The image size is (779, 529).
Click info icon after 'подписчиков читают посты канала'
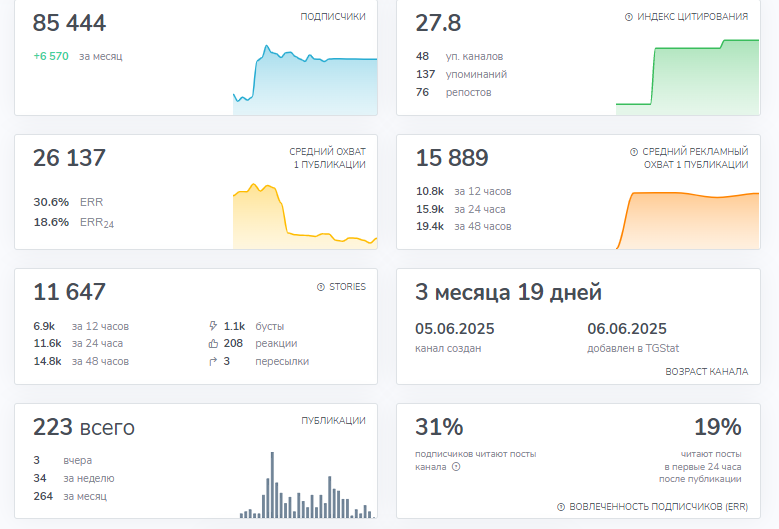click(456, 466)
